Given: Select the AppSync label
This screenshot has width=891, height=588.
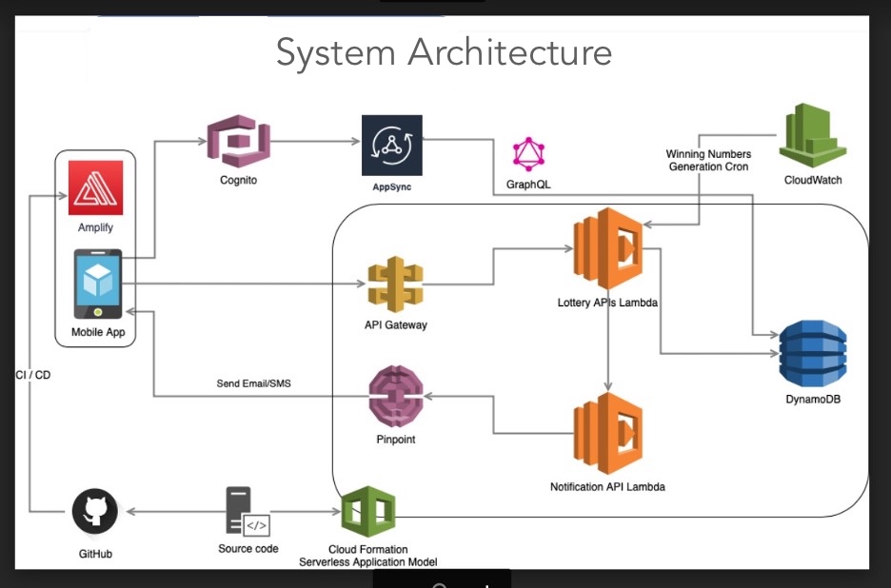Looking at the screenshot, I should click(x=392, y=186).
